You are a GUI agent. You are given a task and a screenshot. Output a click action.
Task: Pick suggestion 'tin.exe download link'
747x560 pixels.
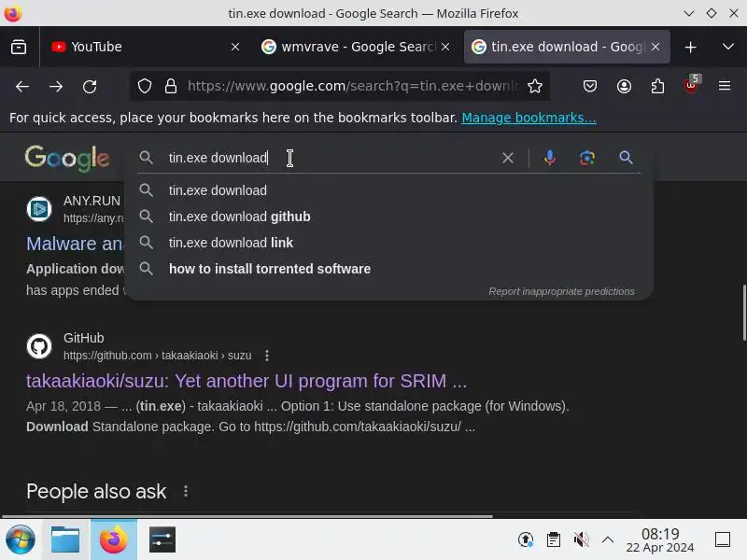tap(388, 243)
